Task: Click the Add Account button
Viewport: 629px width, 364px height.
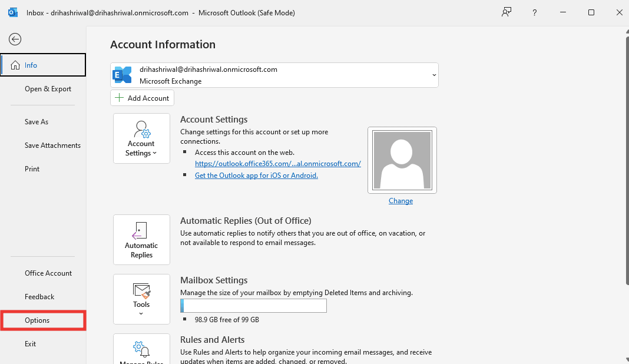Action: 142,98
